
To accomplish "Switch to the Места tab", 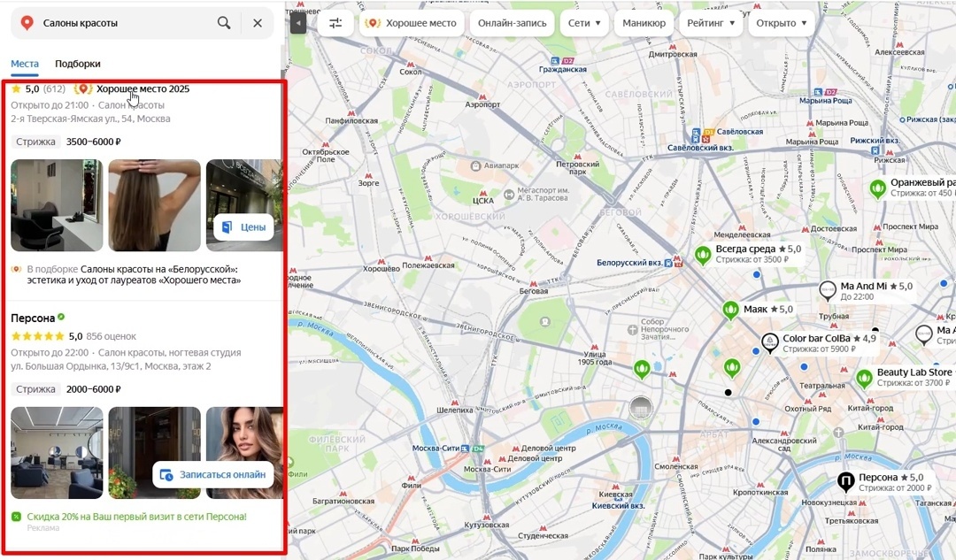I will pyautogui.click(x=25, y=64).
